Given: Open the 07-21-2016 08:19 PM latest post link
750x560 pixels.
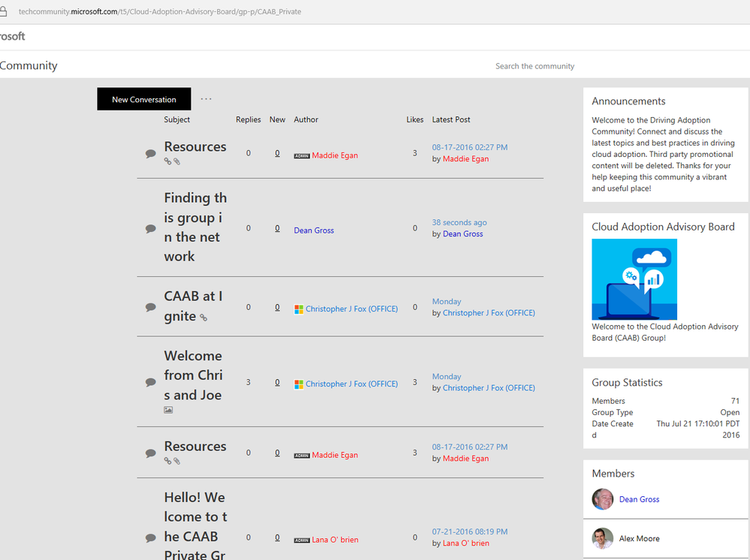Looking at the screenshot, I should point(470,531).
